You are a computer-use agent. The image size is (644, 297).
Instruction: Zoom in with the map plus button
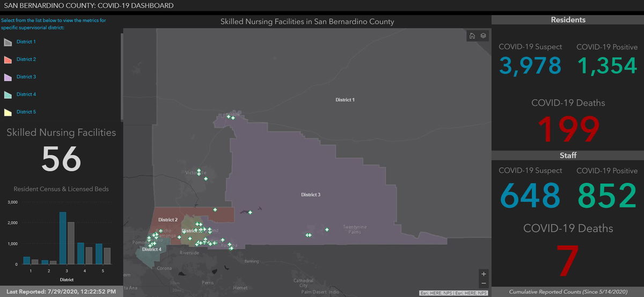(x=484, y=273)
